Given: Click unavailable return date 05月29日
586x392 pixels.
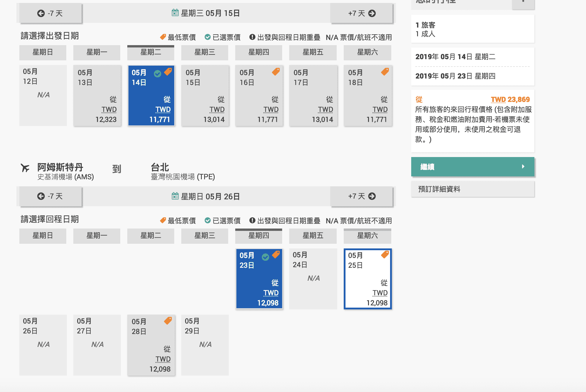Looking at the screenshot, I should 205,345.
